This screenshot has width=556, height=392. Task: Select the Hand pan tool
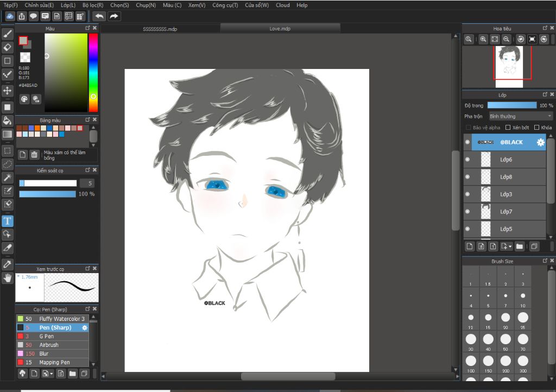[8, 278]
